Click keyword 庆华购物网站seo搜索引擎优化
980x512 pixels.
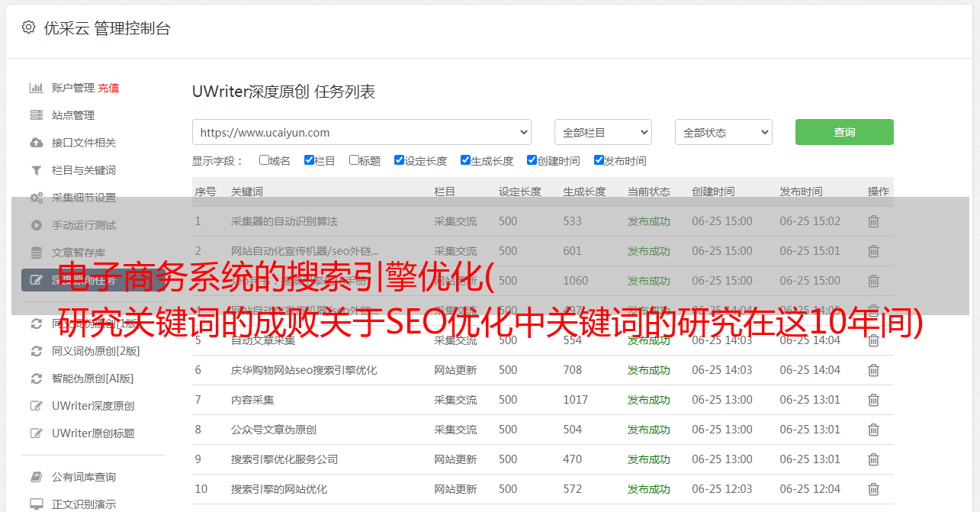click(304, 370)
